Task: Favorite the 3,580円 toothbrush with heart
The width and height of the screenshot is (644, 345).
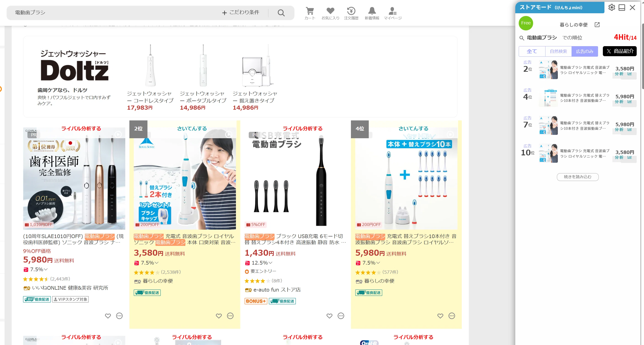Action: point(219,316)
